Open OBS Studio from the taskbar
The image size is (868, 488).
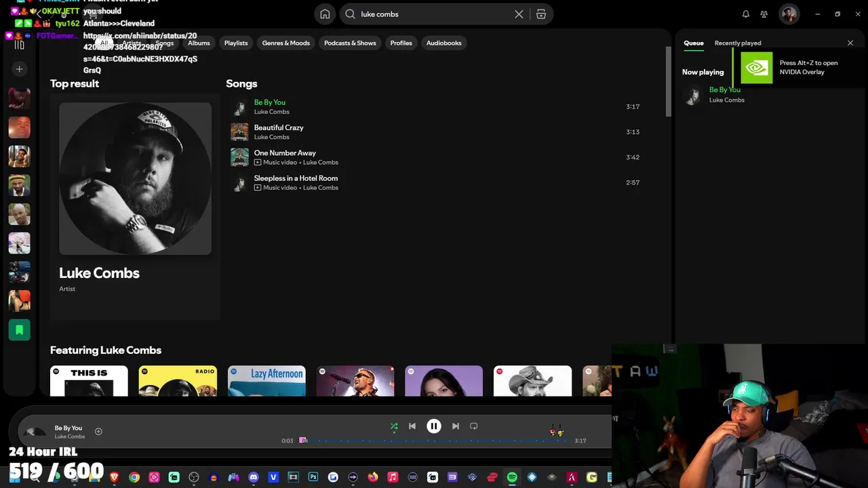(x=194, y=477)
